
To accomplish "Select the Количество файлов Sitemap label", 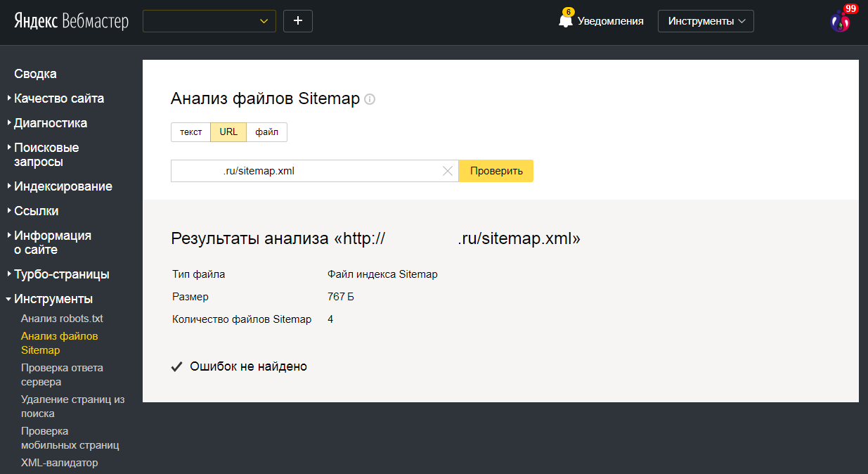I will tap(242, 319).
